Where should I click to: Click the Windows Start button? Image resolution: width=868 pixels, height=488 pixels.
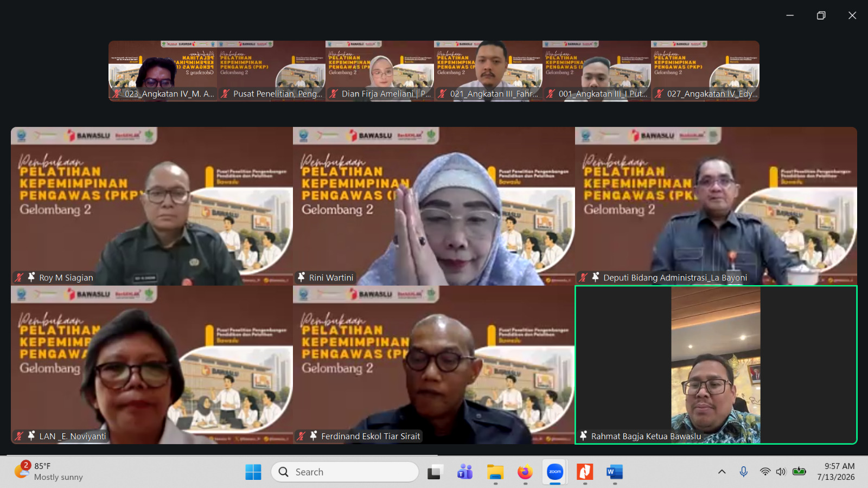pos(253,472)
